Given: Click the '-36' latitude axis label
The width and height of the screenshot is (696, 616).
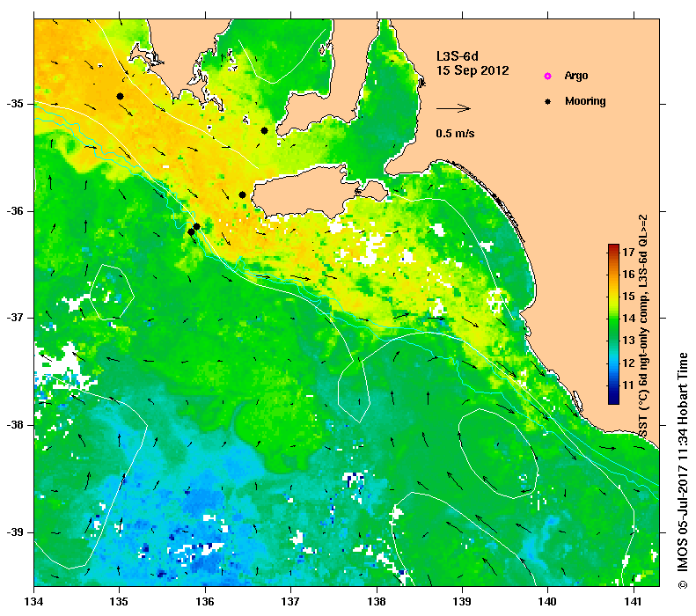Looking at the screenshot, I should (15, 211).
